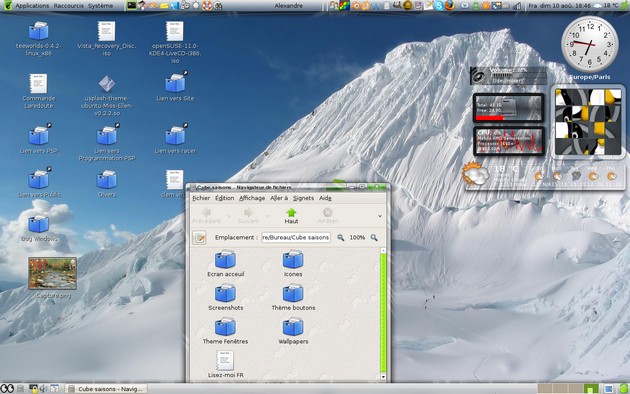Select the Lien vers PSP folder link

(x=39, y=139)
